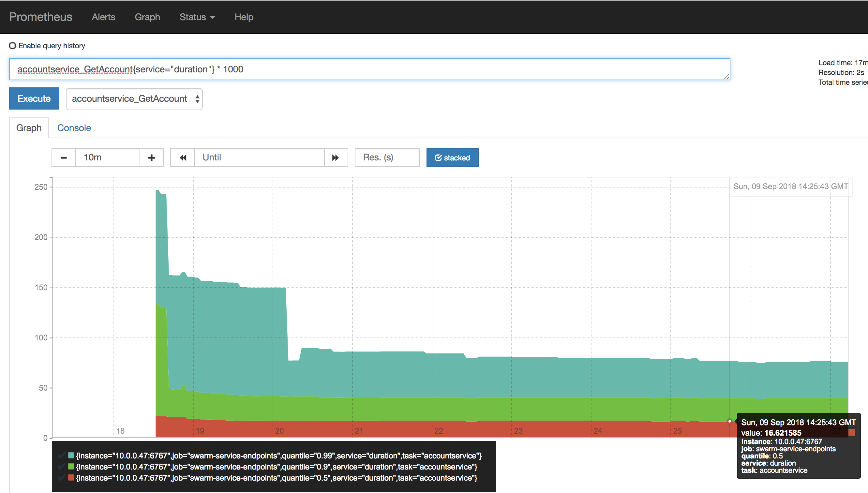Click green swatch for quantile 0.9 series
Image resolution: width=868 pixels, height=493 pixels.
pos(71,466)
